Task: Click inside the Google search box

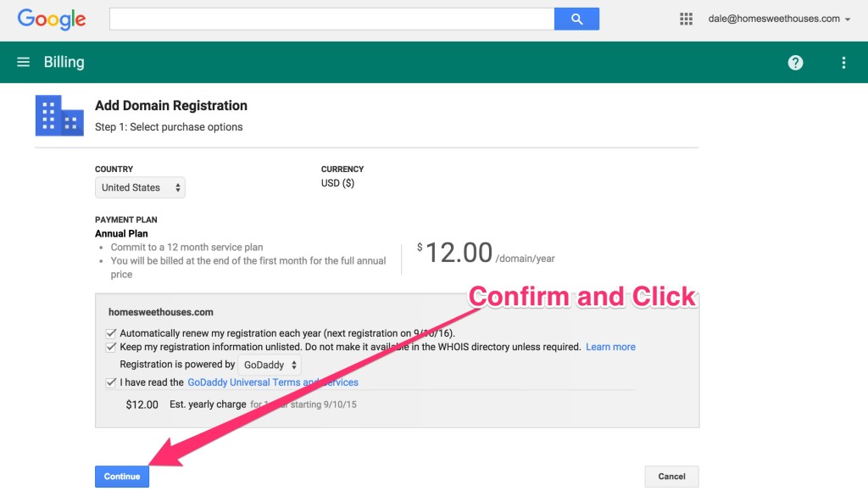Action: pyautogui.click(x=331, y=19)
